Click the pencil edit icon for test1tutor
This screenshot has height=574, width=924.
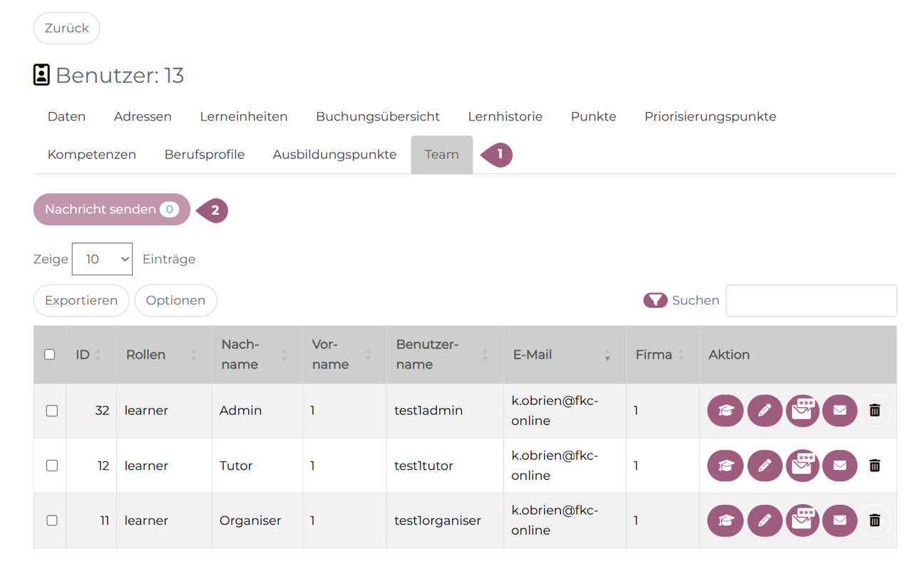coord(764,466)
